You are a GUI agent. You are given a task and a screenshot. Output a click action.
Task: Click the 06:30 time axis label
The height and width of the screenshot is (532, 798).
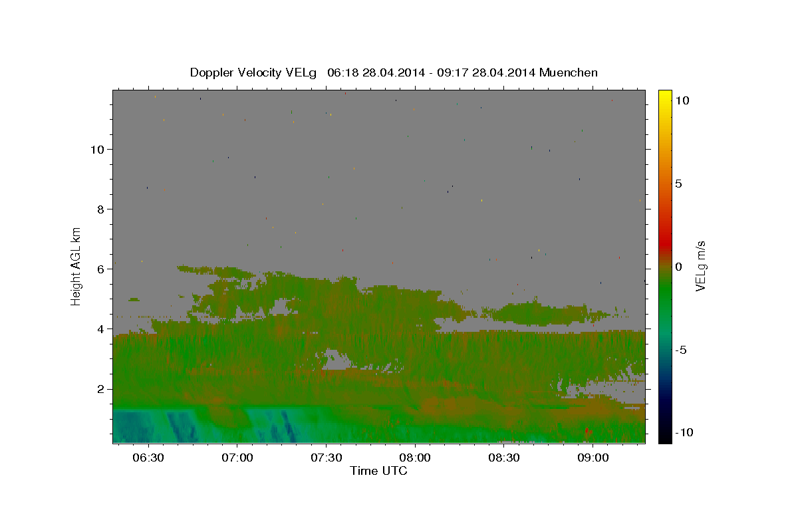148,458
